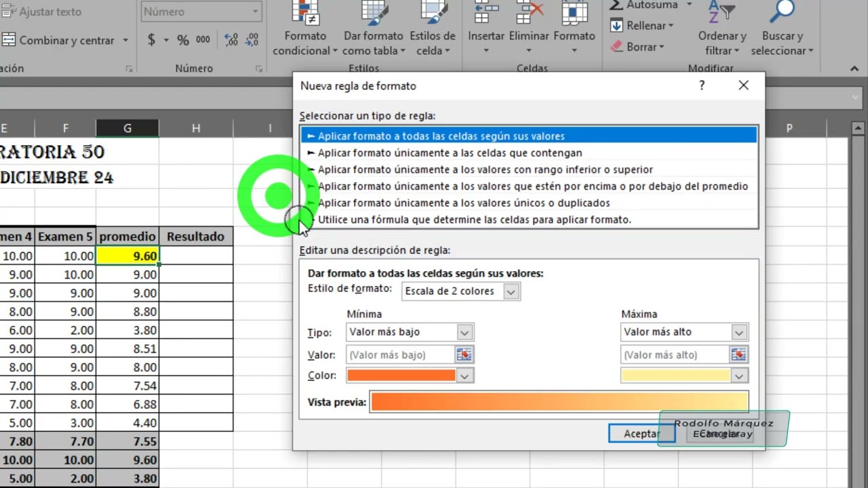Screen dimensions: 868x488
Task: Select promedio cell with 8.51
Action: click(127, 348)
